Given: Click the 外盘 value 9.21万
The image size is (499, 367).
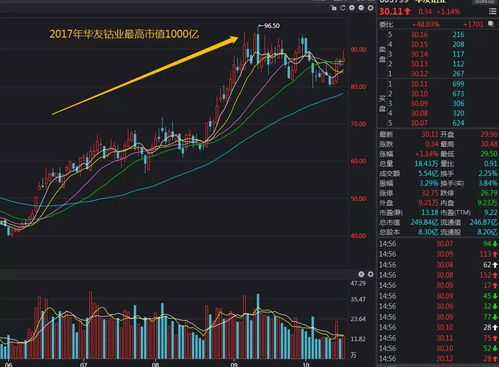Looking at the screenshot, I should [428, 203].
